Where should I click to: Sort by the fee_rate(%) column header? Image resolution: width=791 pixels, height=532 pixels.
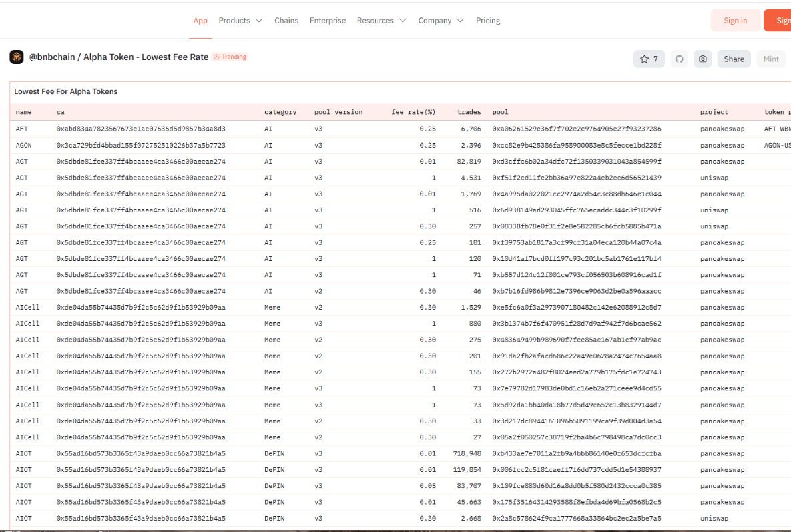(x=414, y=112)
